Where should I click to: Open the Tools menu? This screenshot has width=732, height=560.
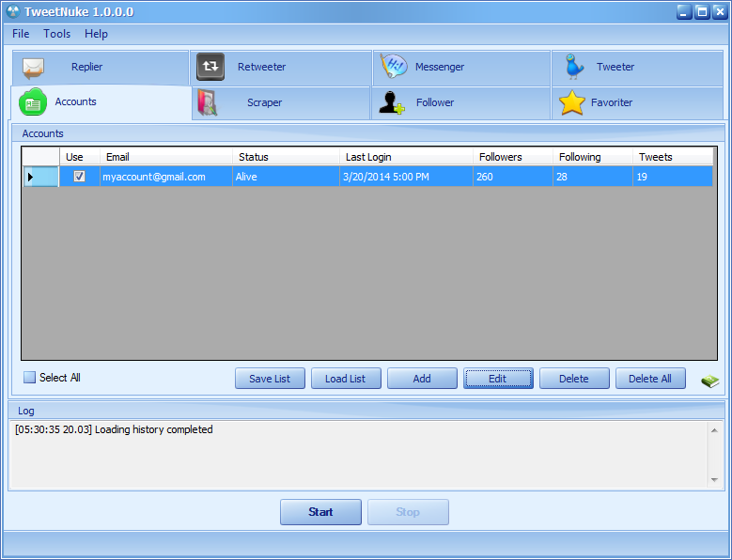57,34
